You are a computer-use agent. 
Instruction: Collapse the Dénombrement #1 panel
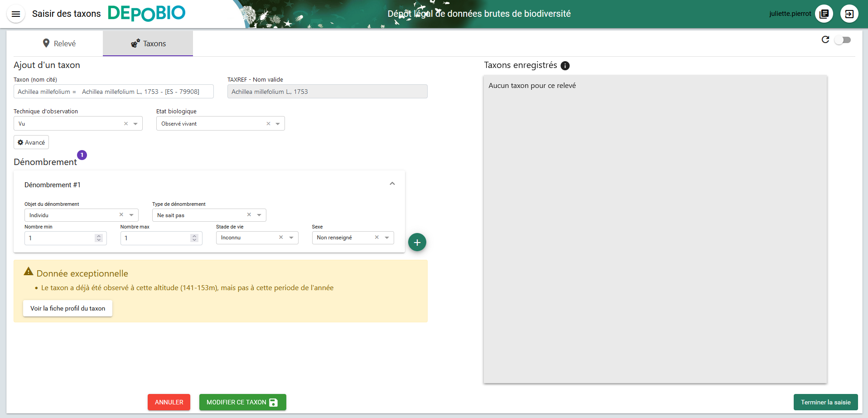[x=392, y=184]
